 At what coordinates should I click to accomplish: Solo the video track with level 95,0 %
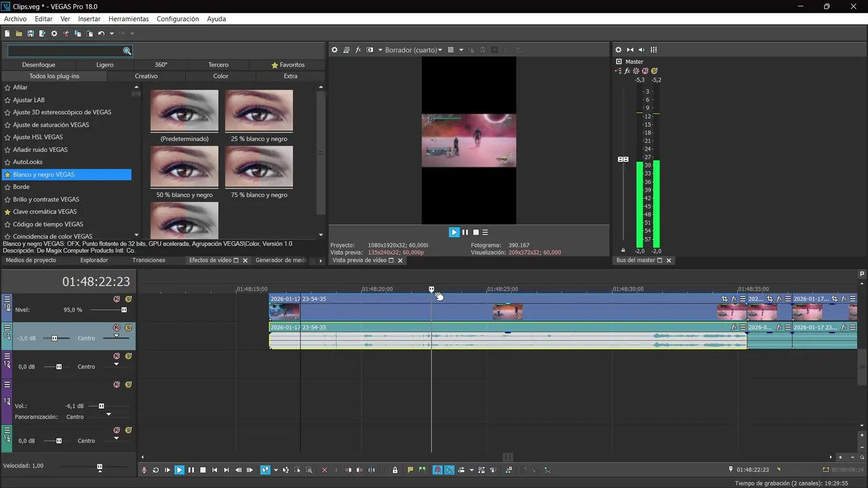(128, 299)
